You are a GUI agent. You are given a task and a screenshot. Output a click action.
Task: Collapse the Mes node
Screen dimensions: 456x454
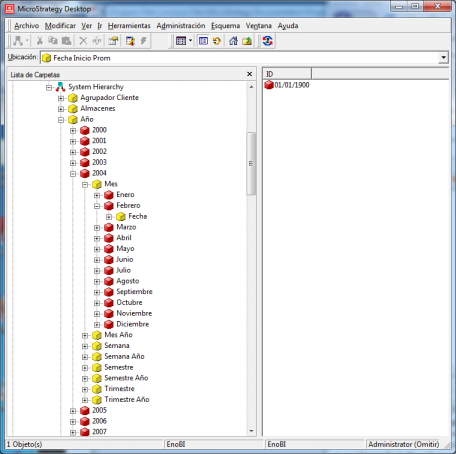(x=85, y=185)
